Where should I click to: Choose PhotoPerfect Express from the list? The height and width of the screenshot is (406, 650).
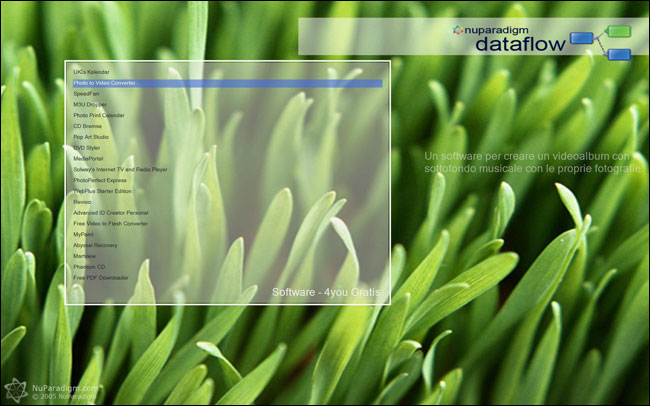tap(100, 180)
